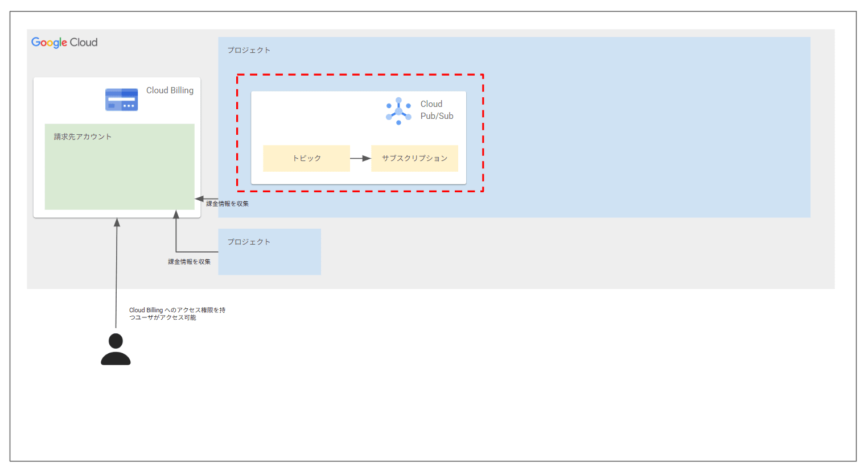Select the トピック box

tap(307, 158)
